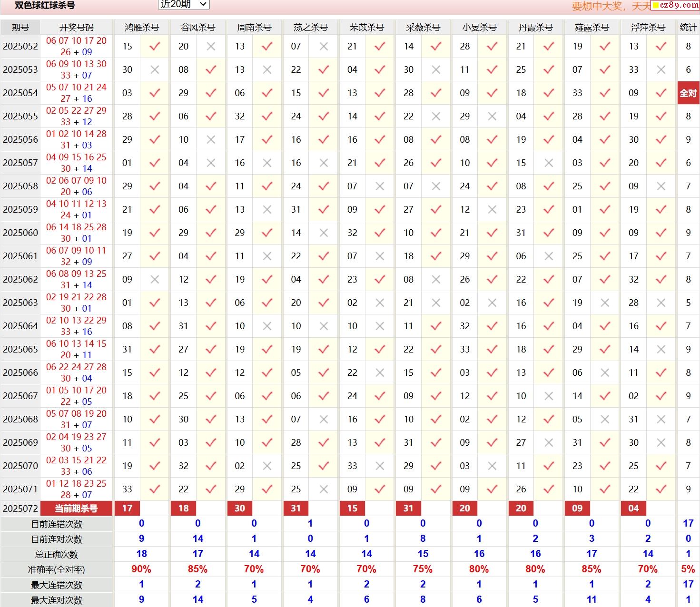700x607 pixels.
Task: Click the X mark for 薤露杀号 in row 2025066
Action: pos(605,372)
